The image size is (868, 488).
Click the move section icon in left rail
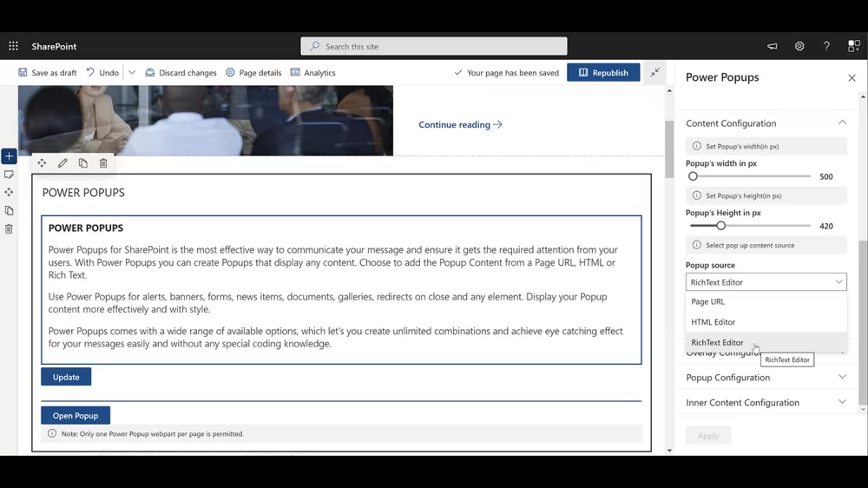point(9,192)
